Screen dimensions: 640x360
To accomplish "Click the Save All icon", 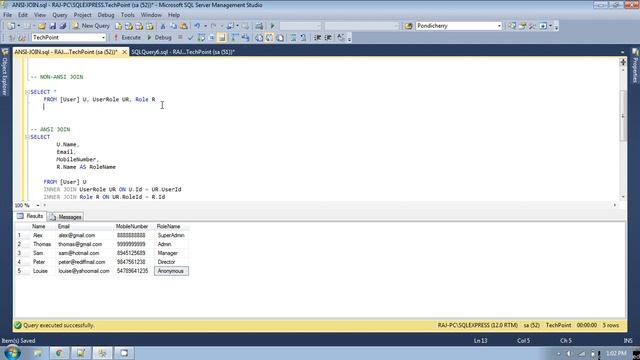I will click(62, 26).
